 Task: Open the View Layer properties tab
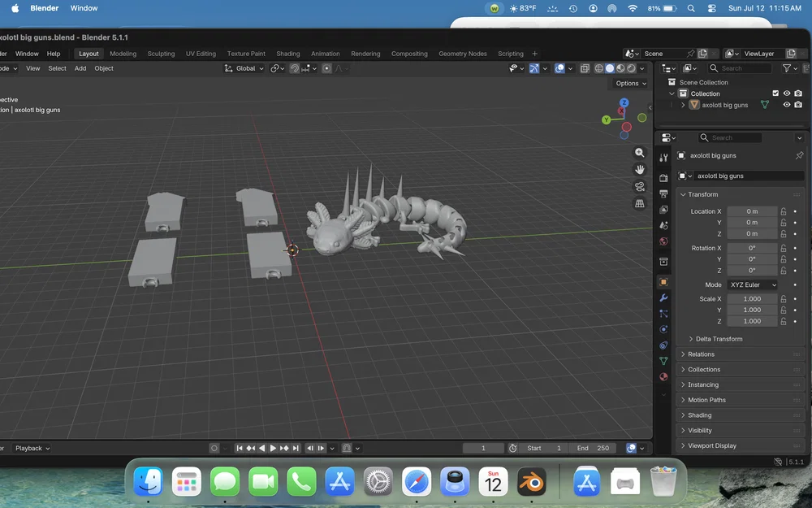tap(663, 210)
